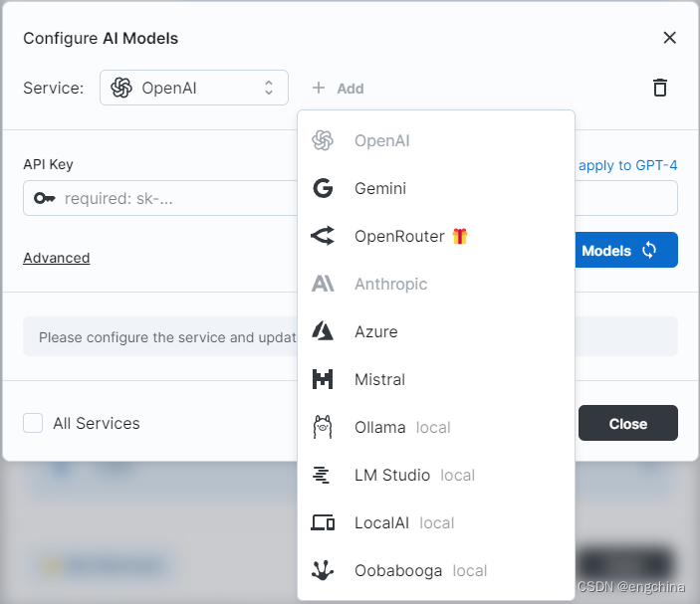Click the Anthropic logo icon
The width and height of the screenshot is (700, 604).
point(323,284)
